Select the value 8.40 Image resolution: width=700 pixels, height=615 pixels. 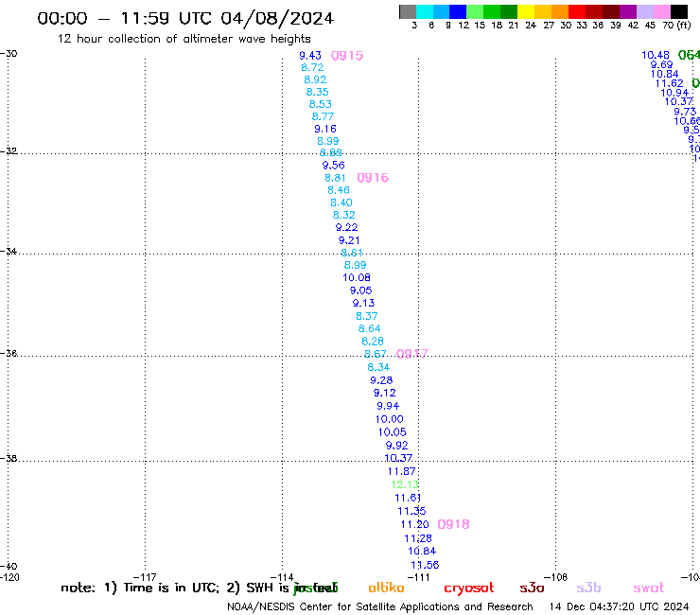pos(341,202)
